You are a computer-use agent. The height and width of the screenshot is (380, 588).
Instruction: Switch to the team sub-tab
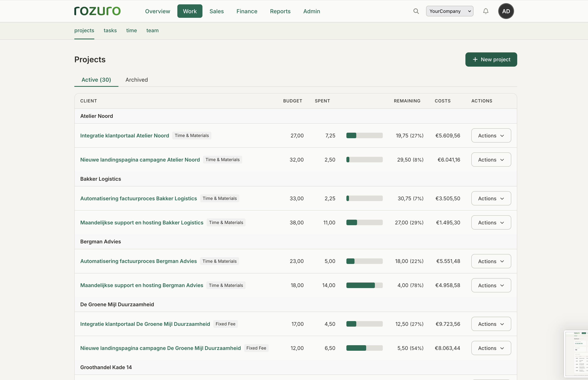coord(152,30)
